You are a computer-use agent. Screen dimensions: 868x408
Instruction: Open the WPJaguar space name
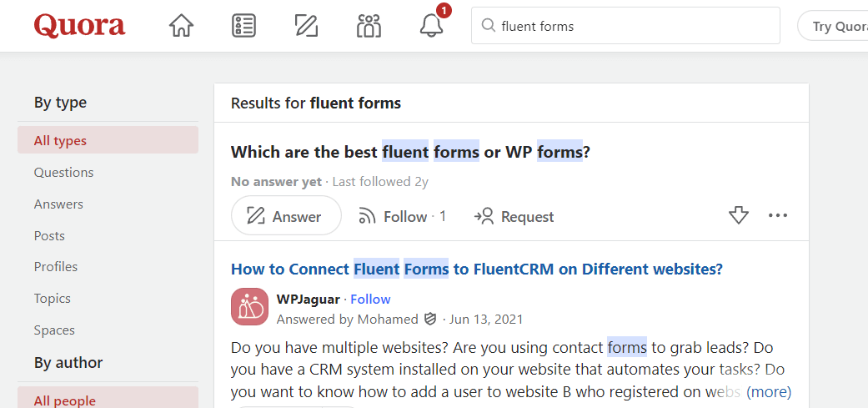309,299
